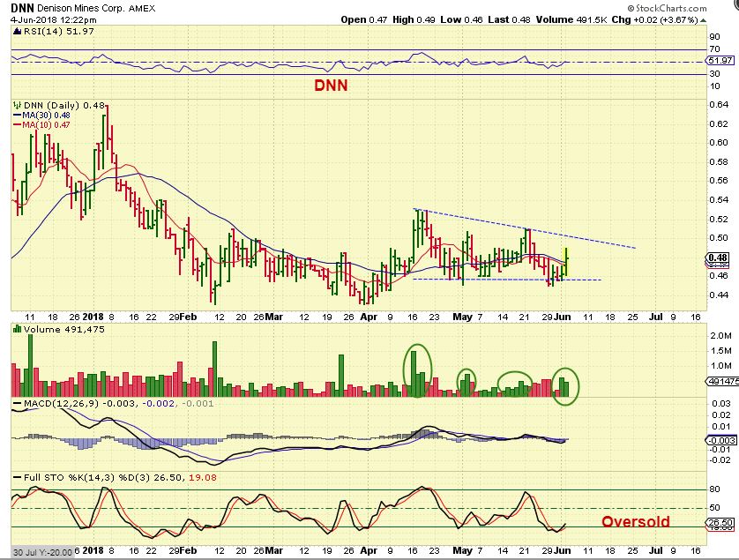
Task: Click the MA(10) red line legend marker
Action: [18, 125]
